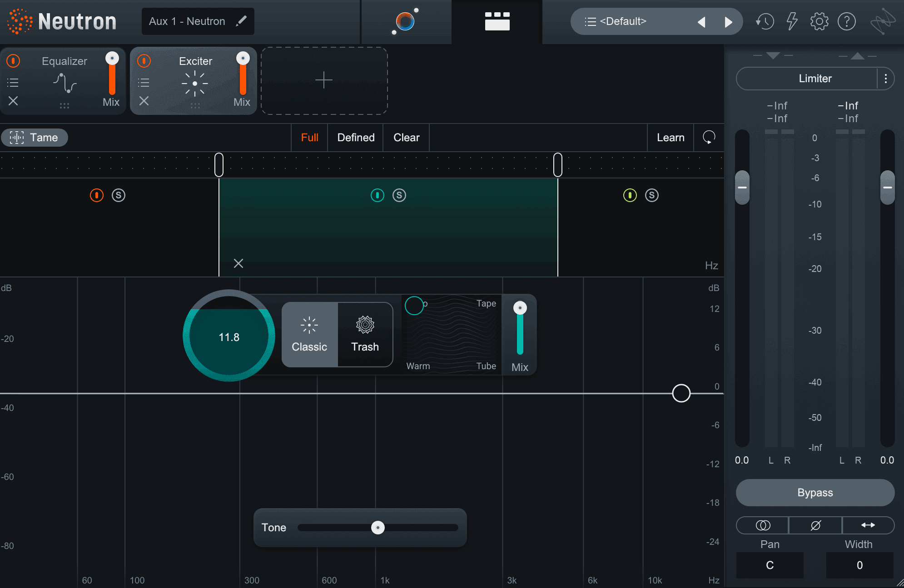The image size is (904, 588).
Task: Click the input meter down triangle
Action: 773,55
